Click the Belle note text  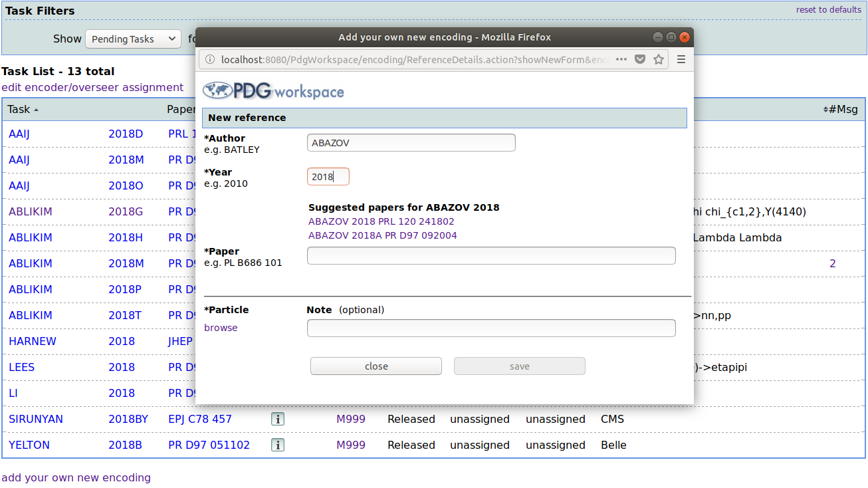coord(613,445)
